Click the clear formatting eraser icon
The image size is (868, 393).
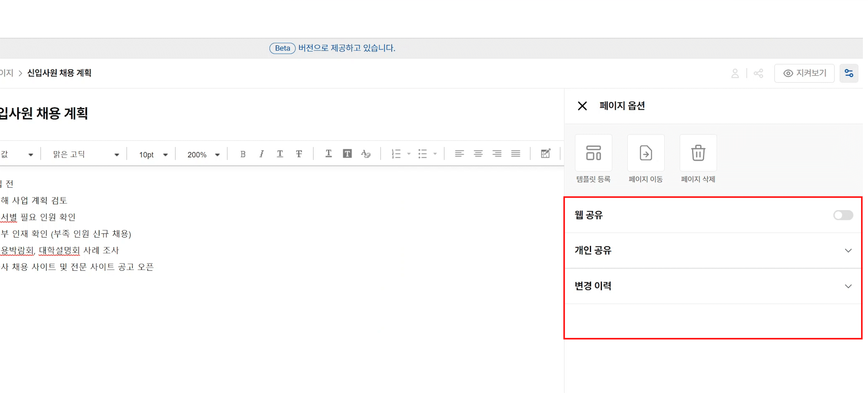tap(366, 154)
